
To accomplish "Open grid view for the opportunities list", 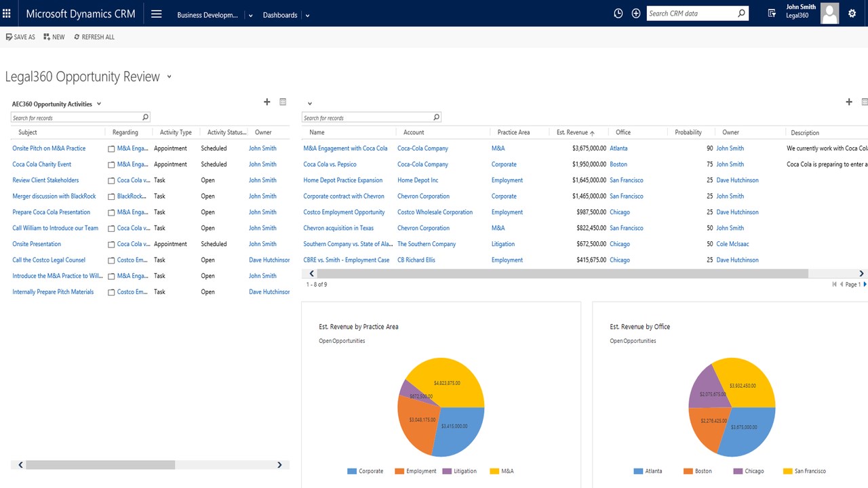I will [x=865, y=102].
